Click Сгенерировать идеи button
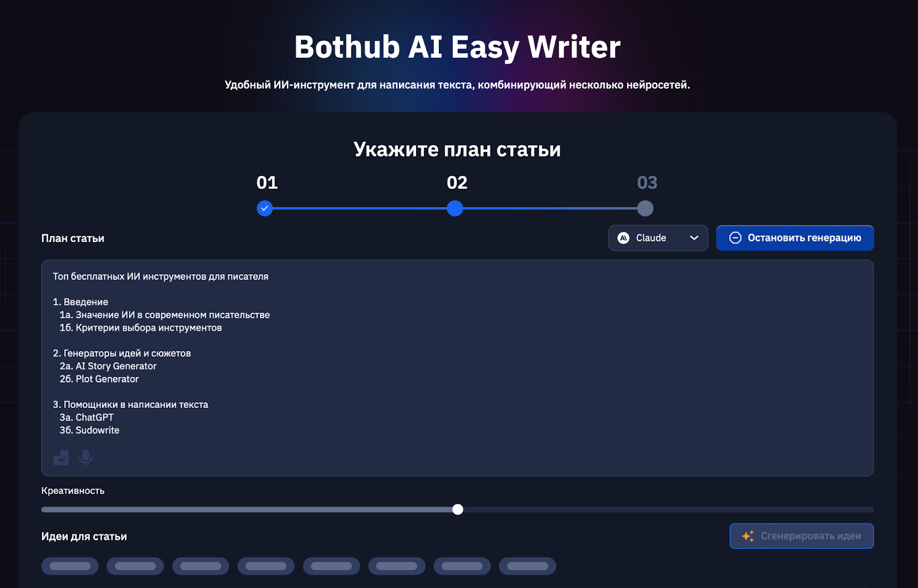Image resolution: width=918 pixels, height=588 pixels. tap(802, 536)
